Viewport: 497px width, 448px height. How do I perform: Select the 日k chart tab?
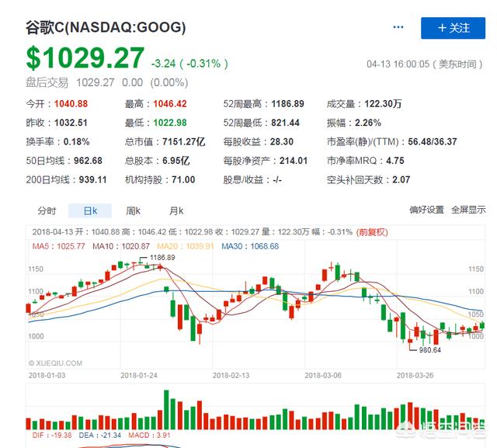click(x=90, y=210)
